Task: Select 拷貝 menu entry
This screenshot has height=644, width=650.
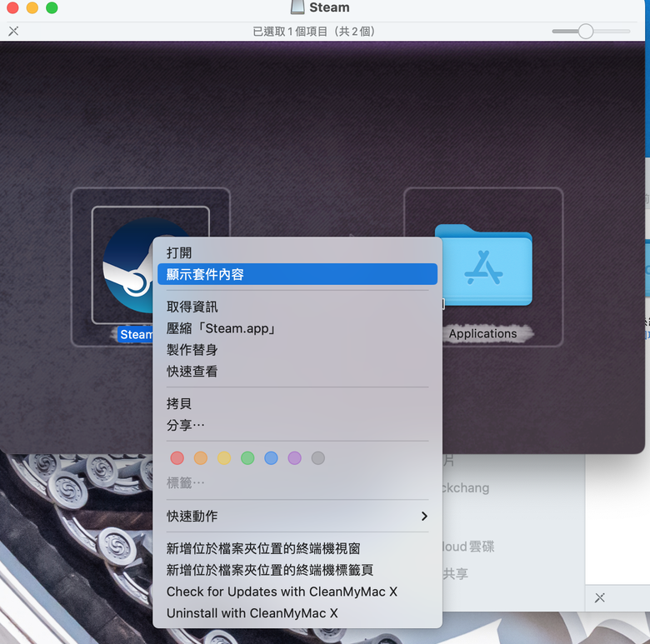Action: (x=297, y=403)
